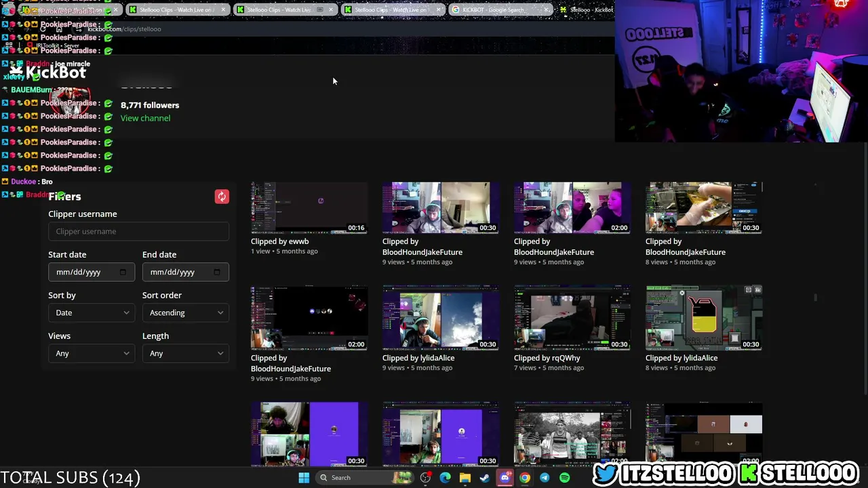
Task: Open the rqQWhy 00:30 clip thumbnail
Action: coord(572,318)
